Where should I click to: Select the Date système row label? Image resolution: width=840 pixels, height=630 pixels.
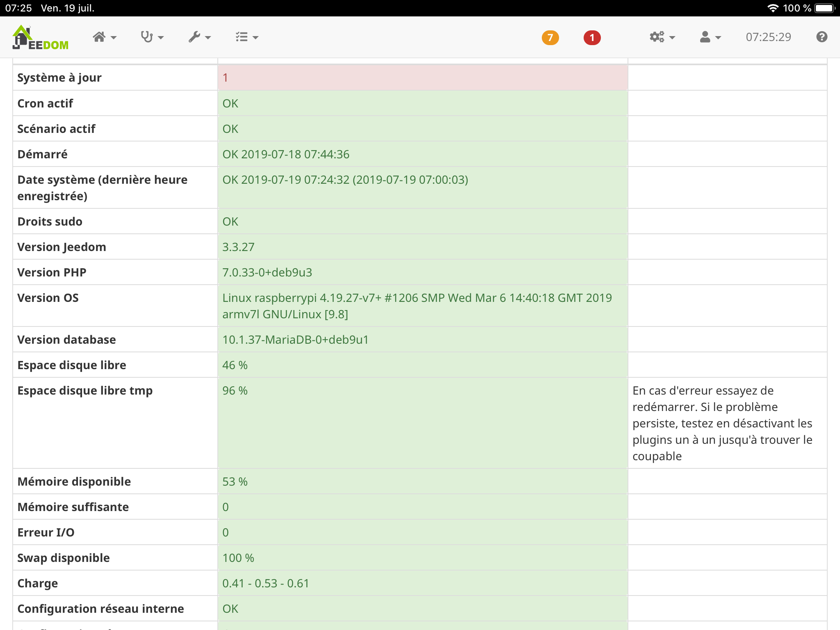pos(103,188)
